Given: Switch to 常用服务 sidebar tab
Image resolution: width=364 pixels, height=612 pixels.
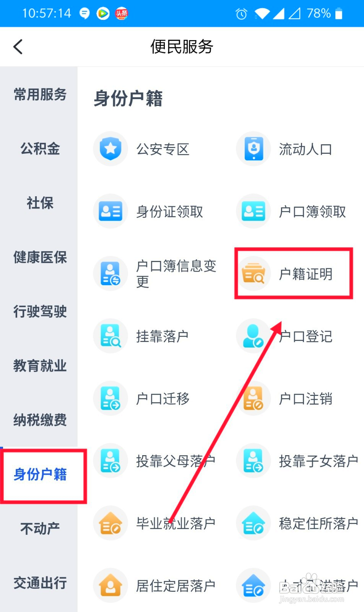Looking at the screenshot, I should pos(40,94).
